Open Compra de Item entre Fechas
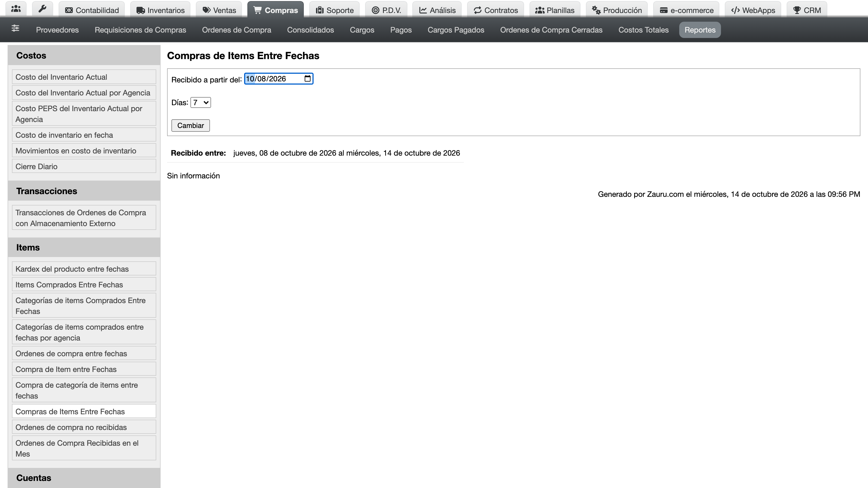 click(x=84, y=369)
